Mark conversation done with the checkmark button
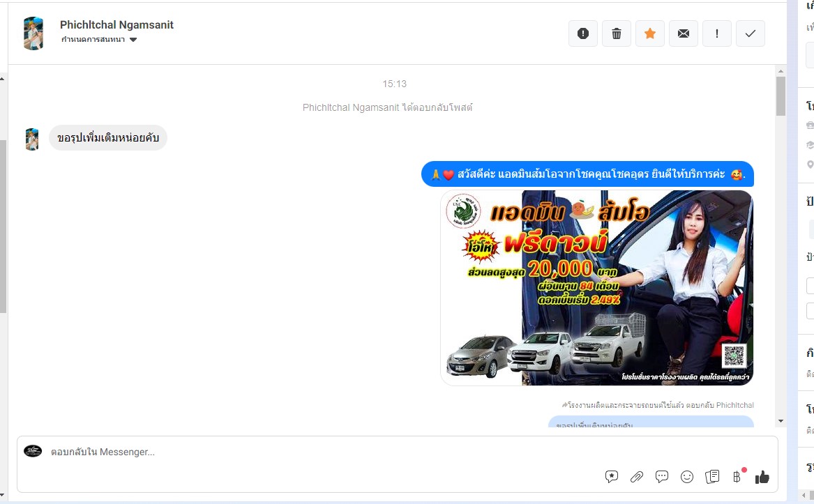This screenshot has width=814, height=504. [x=751, y=33]
